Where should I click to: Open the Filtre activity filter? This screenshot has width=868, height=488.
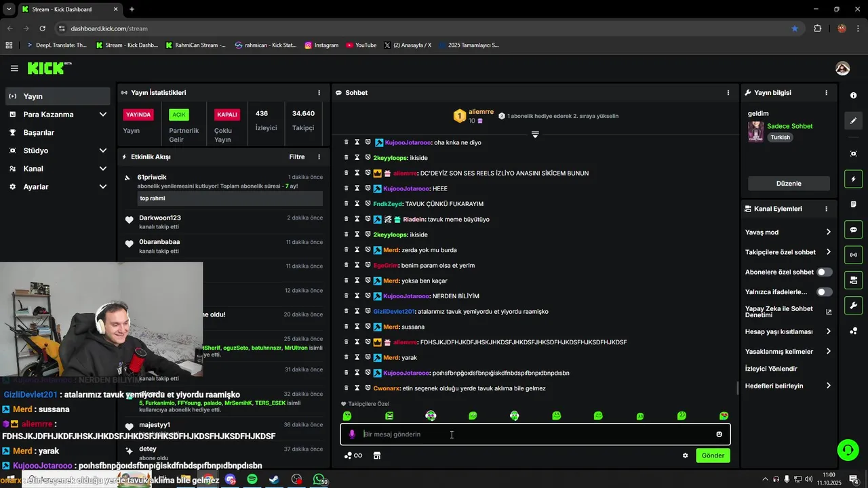[297, 157]
